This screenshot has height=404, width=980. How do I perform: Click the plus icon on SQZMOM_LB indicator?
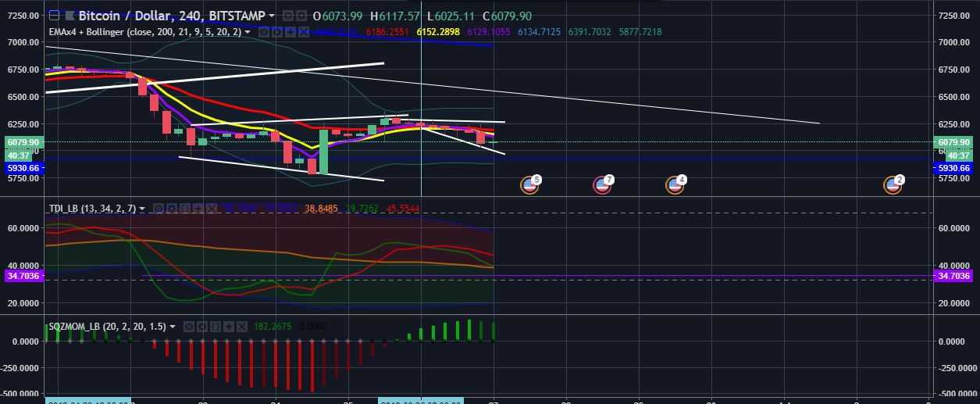click(x=229, y=326)
